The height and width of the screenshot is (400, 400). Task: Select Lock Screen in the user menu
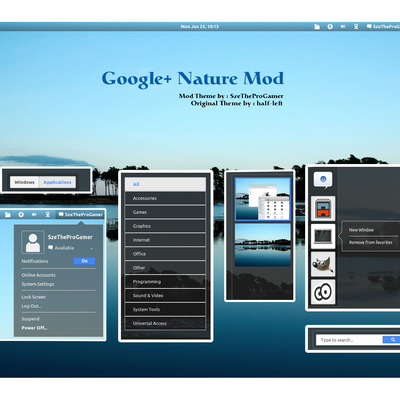(34, 297)
